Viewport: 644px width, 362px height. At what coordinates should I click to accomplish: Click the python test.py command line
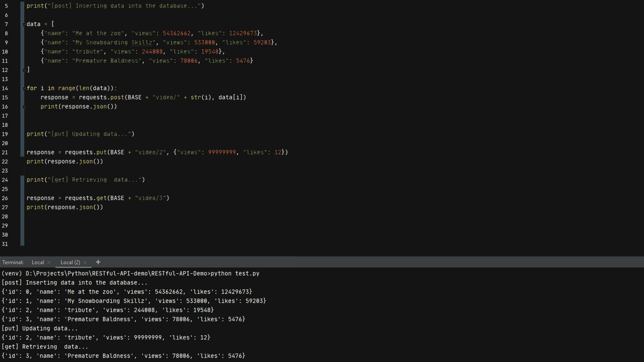[x=235, y=274]
